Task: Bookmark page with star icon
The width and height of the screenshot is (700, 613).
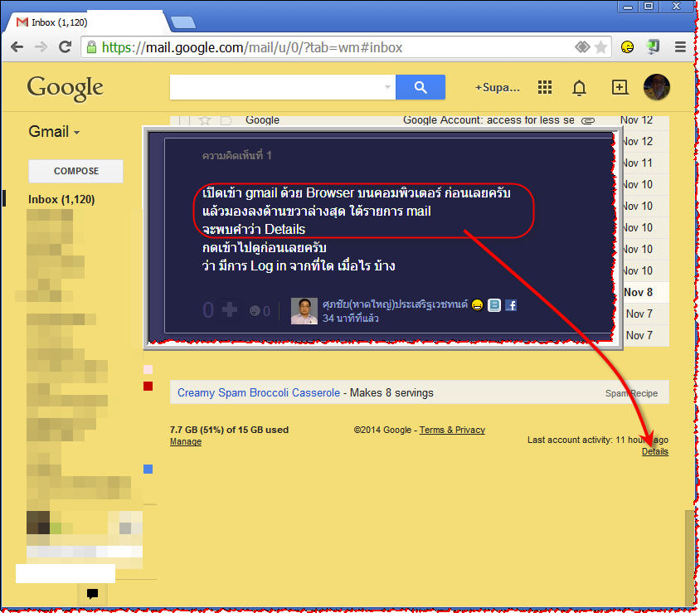Action: tap(601, 47)
